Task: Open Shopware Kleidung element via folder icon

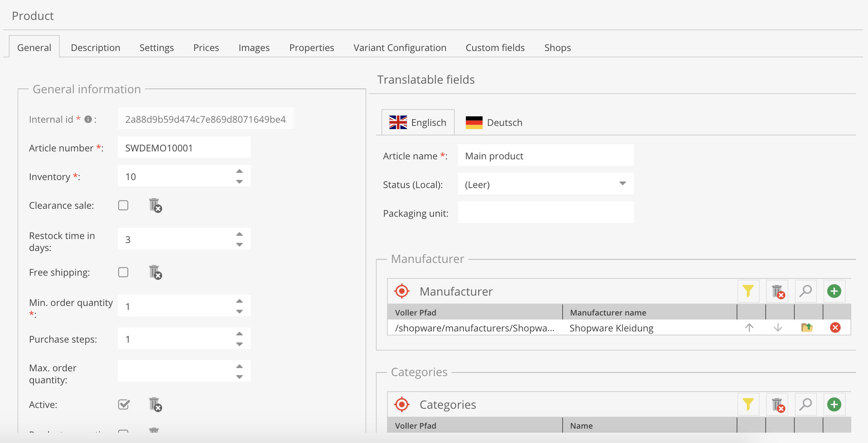Action: (x=807, y=327)
